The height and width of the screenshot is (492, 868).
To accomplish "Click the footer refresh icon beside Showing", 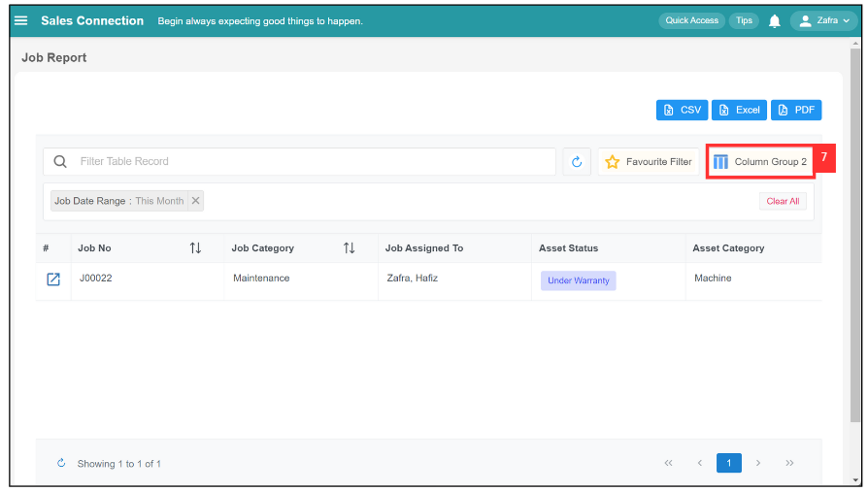I will tap(61, 463).
